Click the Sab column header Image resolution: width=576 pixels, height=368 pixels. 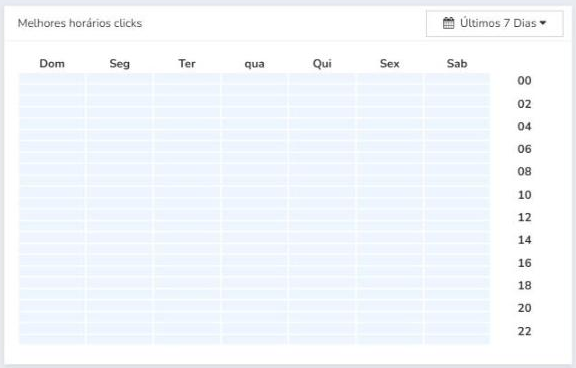(x=457, y=64)
